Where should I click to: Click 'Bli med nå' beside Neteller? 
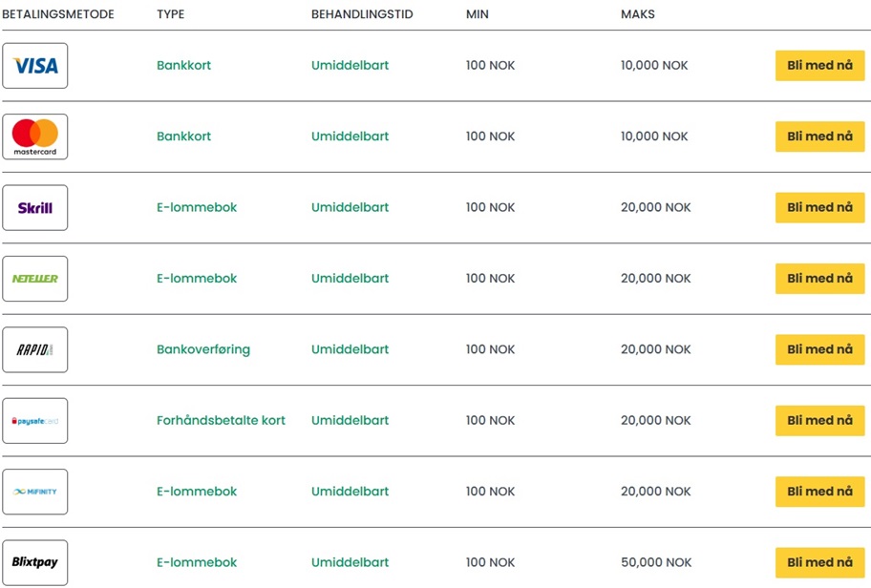coord(819,279)
